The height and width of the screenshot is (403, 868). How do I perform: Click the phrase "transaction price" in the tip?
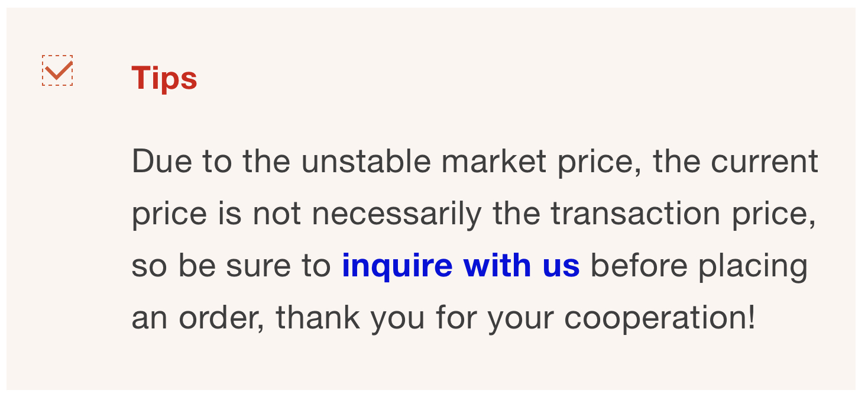click(683, 214)
